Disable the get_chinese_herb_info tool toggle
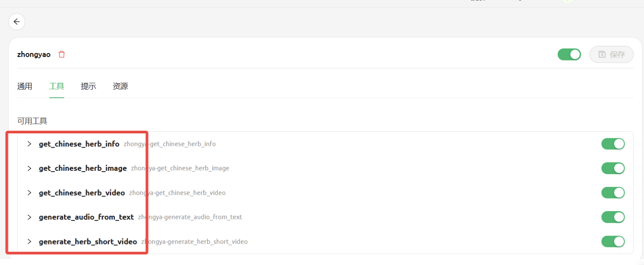 [613, 144]
